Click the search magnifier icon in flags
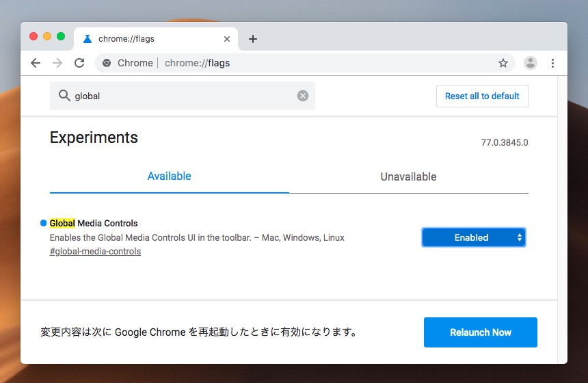 click(64, 96)
